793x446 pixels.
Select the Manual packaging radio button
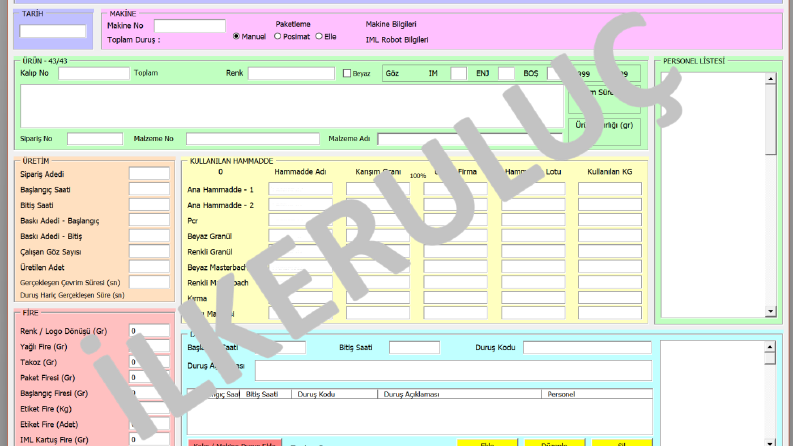pos(236,36)
